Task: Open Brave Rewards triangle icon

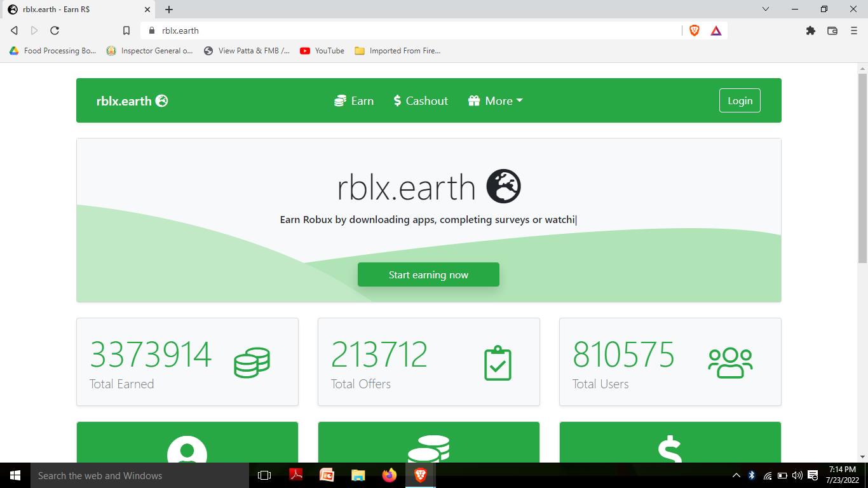Action: click(x=716, y=30)
